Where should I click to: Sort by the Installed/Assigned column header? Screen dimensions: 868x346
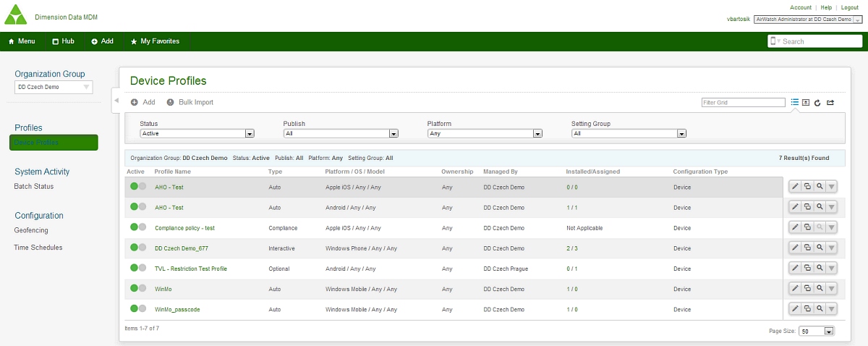pyautogui.click(x=593, y=172)
